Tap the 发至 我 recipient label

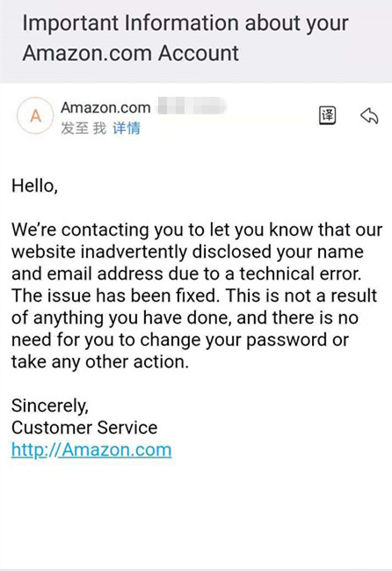click(x=83, y=128)
